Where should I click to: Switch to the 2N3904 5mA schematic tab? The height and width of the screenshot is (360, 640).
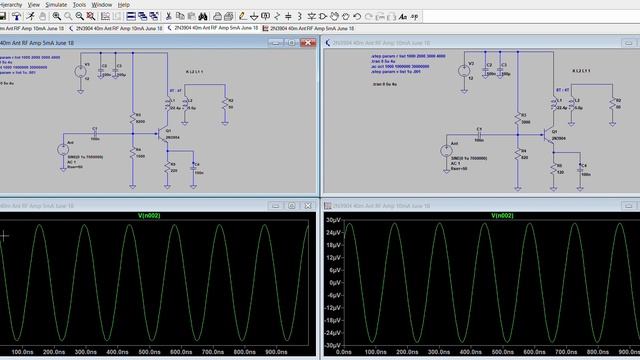click(x=213, y=28)
